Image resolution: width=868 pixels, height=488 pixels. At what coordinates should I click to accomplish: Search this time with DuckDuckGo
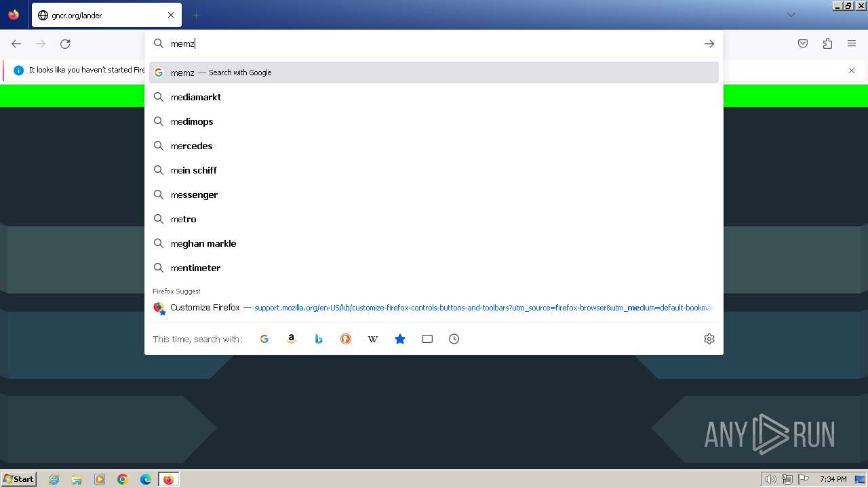(346, 339)
